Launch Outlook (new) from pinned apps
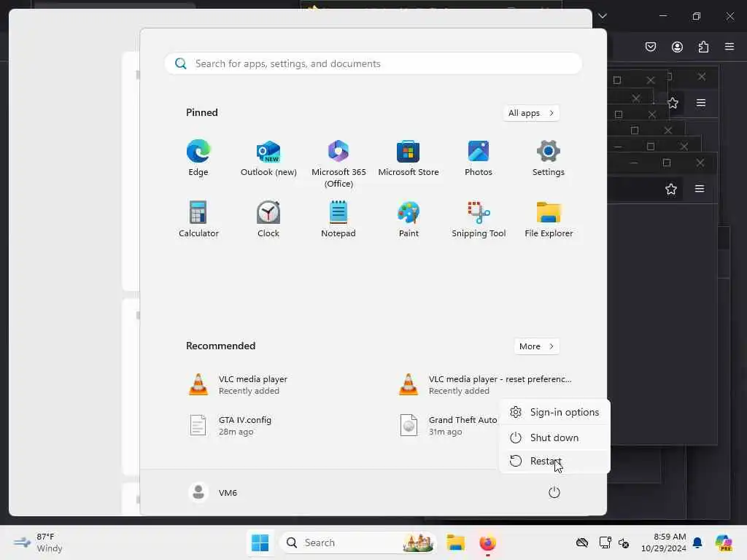The width and height of the screenshot is (747, 560). (x=268, y=158)
